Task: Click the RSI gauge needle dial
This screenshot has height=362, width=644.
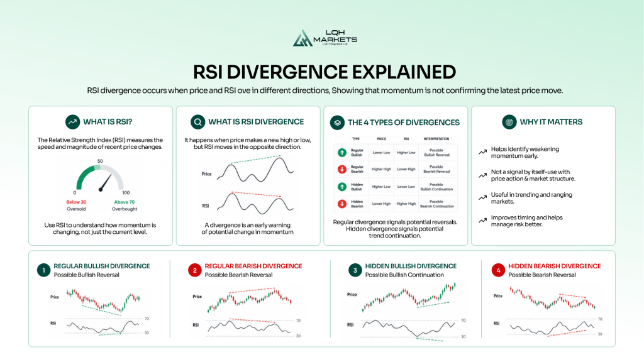Action: pos(100,178)
